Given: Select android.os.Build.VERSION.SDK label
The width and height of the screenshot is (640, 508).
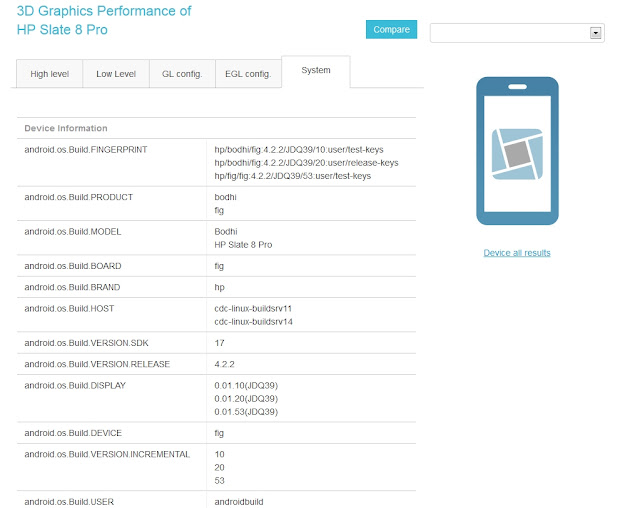Looking at the screenshot, I should coord(86,343).
